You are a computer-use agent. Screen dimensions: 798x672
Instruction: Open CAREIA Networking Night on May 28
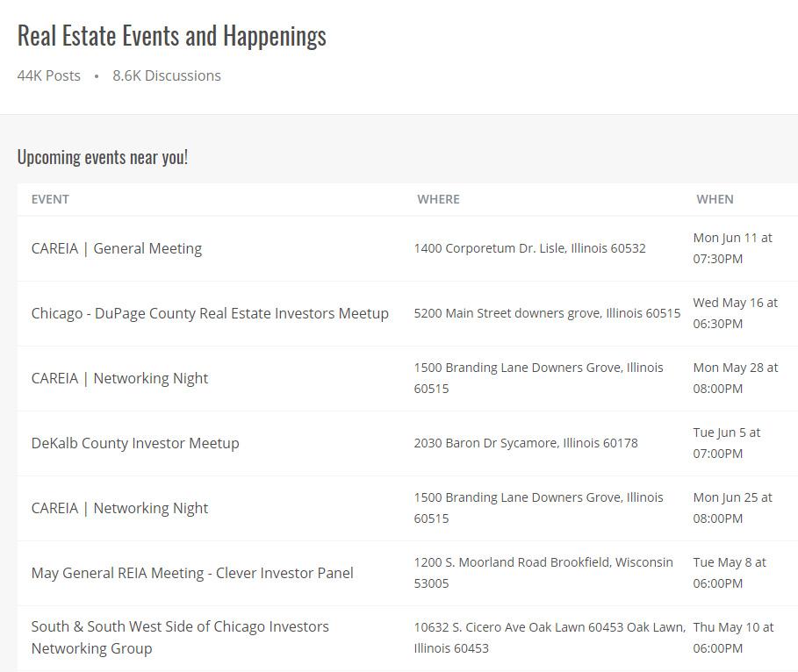pos(119,378)
